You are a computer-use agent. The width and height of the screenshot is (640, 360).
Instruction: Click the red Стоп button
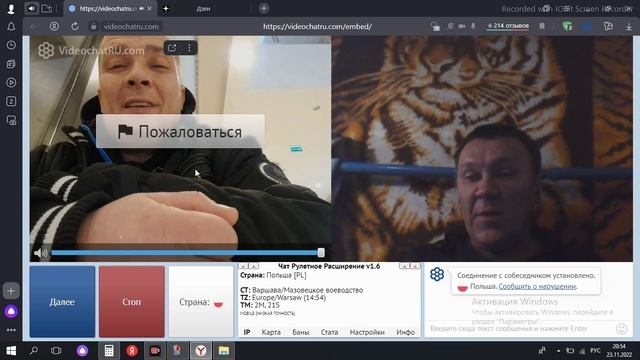pyautogui.click(x=131, y=302)
